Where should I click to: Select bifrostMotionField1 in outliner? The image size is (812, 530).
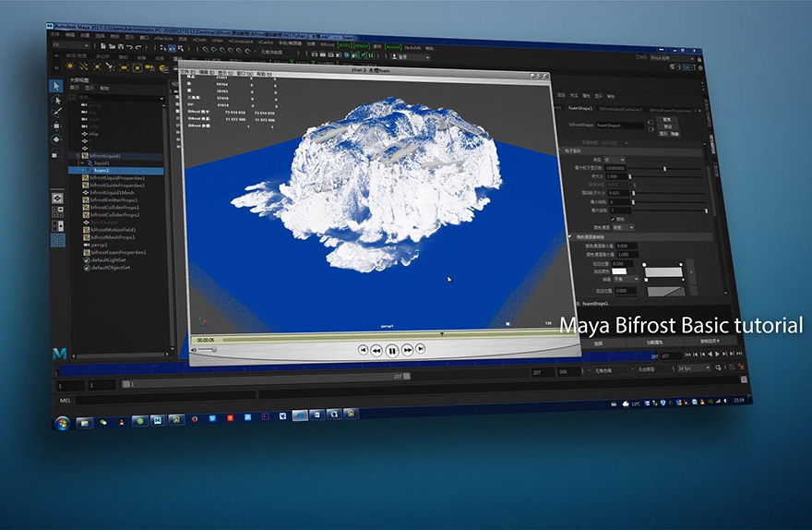click(x=113, y=230)
